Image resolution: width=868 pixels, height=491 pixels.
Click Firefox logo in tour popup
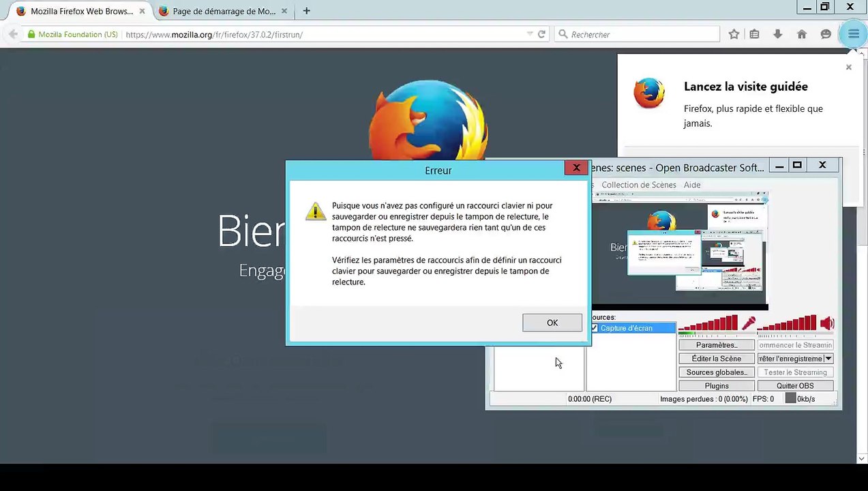[x=649, y=93]
